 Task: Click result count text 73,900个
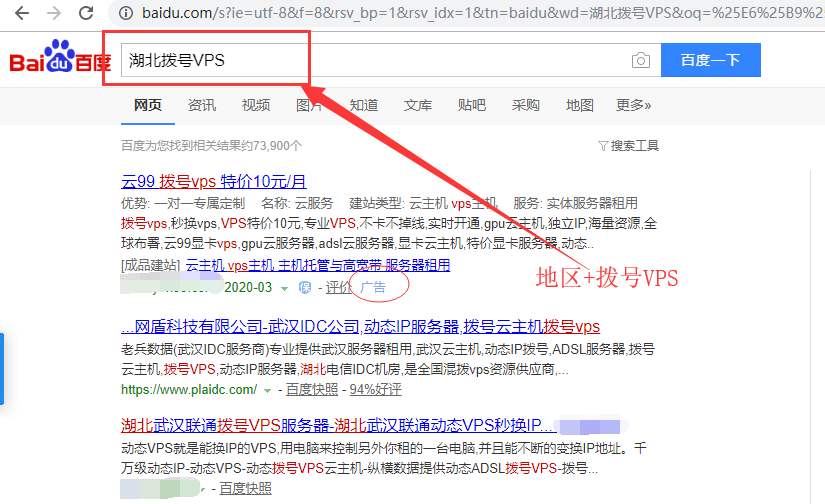point(278,146)
